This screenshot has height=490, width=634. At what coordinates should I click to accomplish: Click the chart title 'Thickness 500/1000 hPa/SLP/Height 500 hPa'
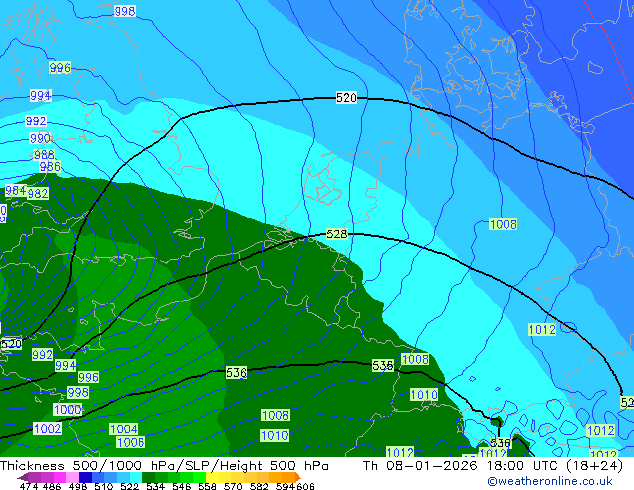pyautogui.click(x=164, y=466)
